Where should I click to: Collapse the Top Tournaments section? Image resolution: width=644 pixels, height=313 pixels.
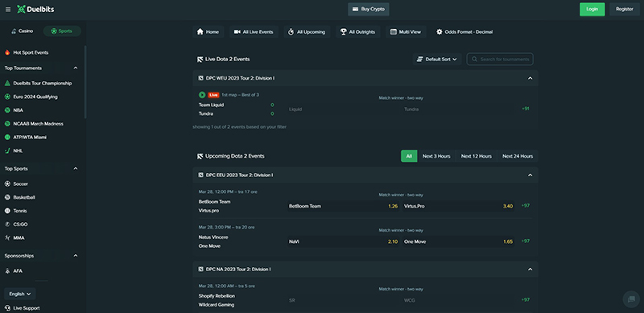76,68
